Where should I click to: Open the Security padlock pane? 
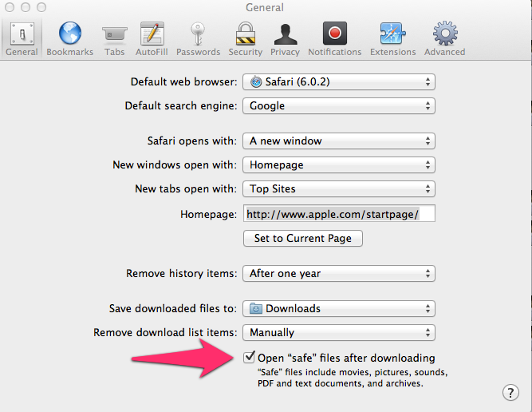pos(246,38)
